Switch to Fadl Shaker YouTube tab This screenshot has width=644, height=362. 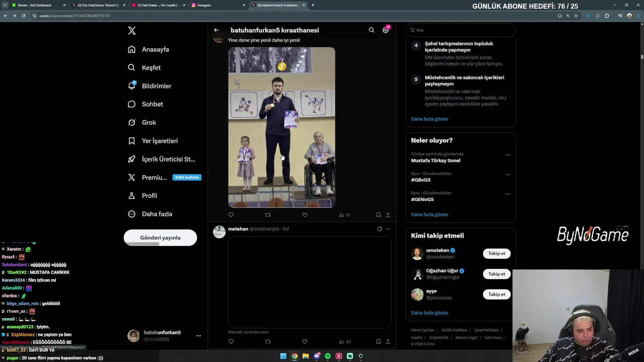click(x=158, y=5)
